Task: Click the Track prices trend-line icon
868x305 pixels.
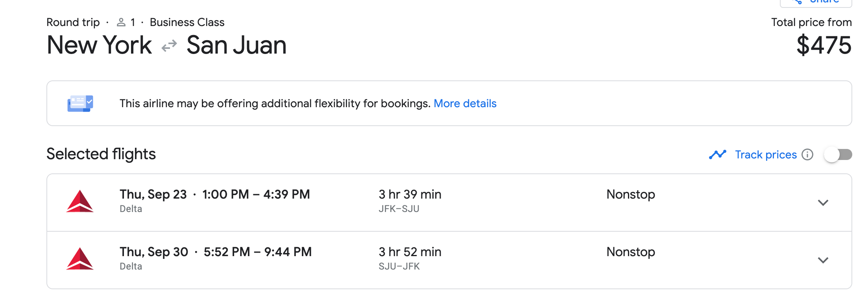Action: click(x=718, y=154)
